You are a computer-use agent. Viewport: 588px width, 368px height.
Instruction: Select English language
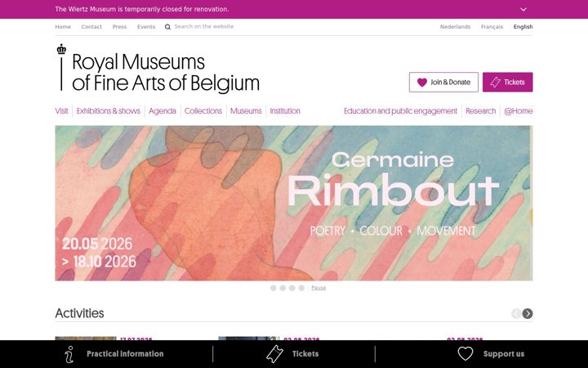click(x=523, y=27)
